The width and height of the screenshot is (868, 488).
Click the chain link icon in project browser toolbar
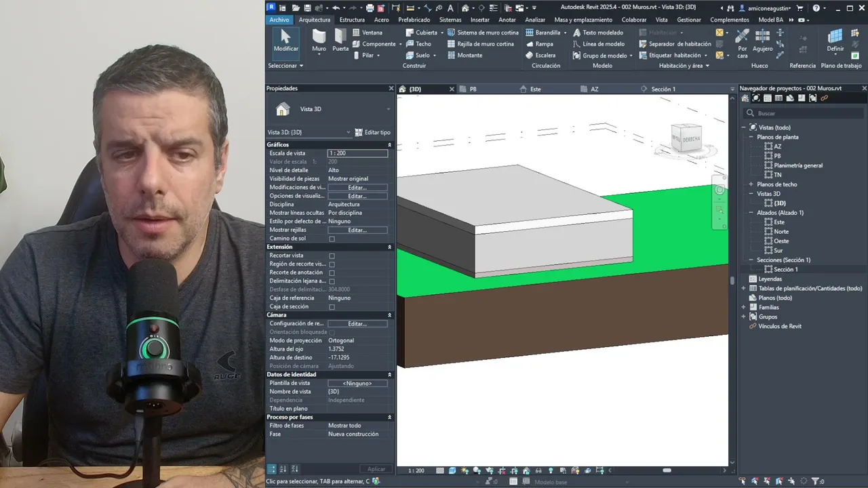pos(825,98)
